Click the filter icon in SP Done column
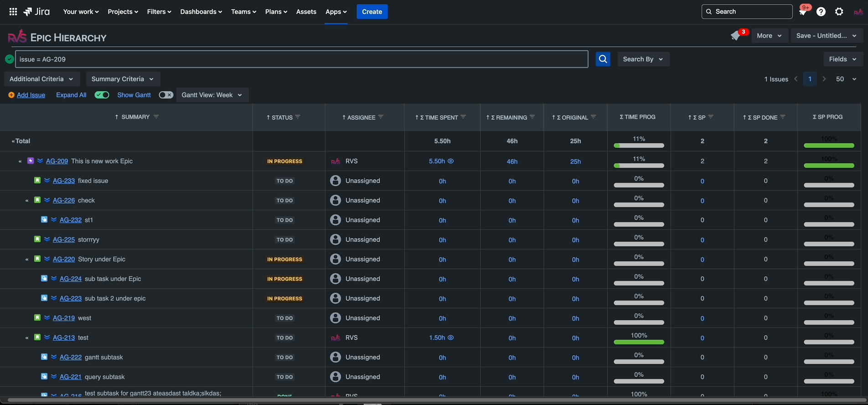Viewport: 868px width, 405px height. tap(783, 117)
